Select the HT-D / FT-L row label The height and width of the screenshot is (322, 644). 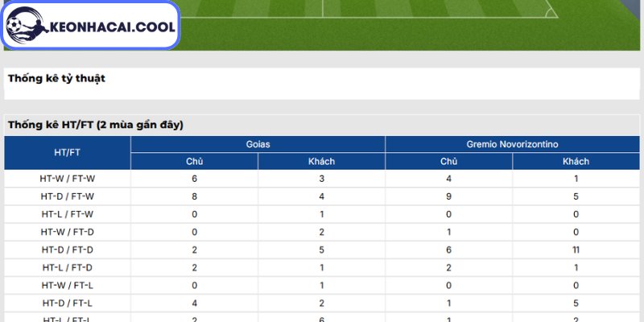(68, 303)
